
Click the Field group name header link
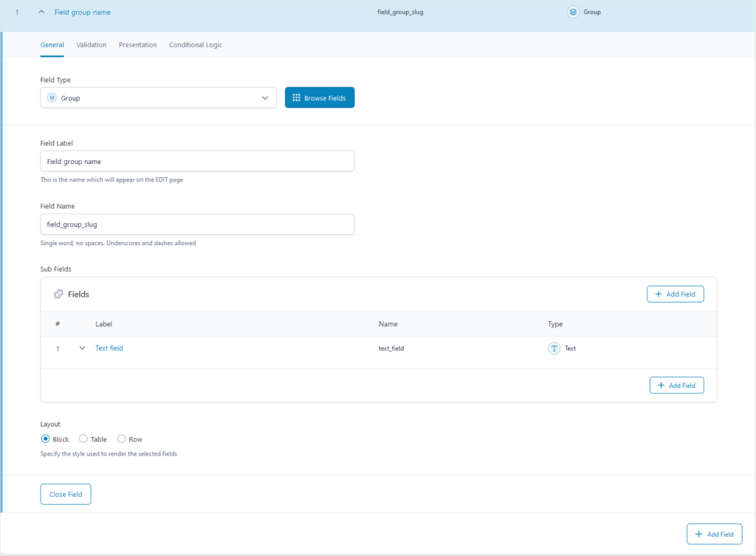click(x=83, y=12)
